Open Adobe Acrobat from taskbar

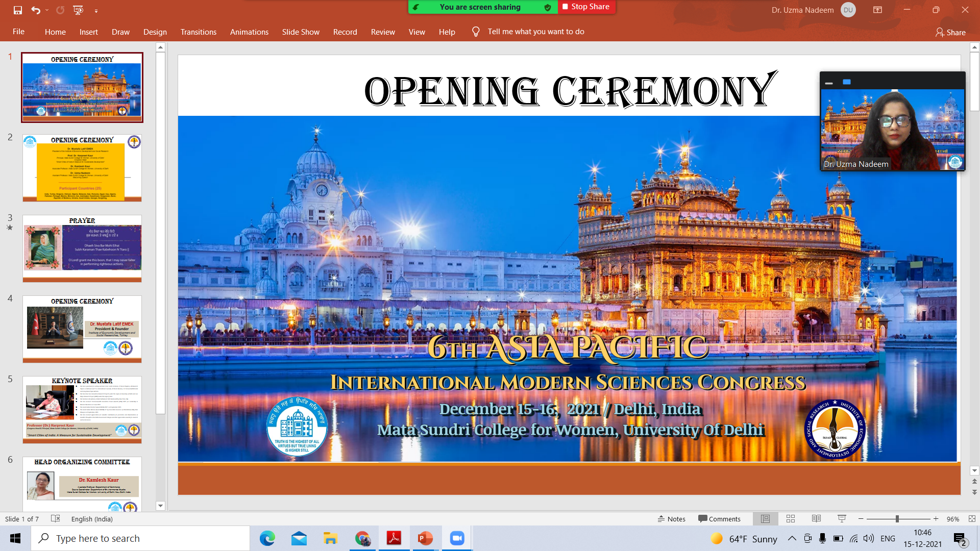point(394,538)
